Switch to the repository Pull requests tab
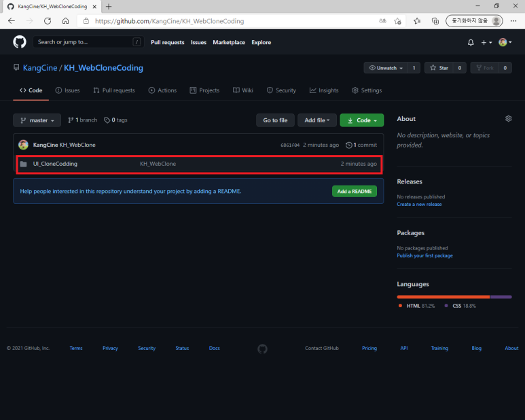This screenshot has height=420, width=525. (114, 90)
